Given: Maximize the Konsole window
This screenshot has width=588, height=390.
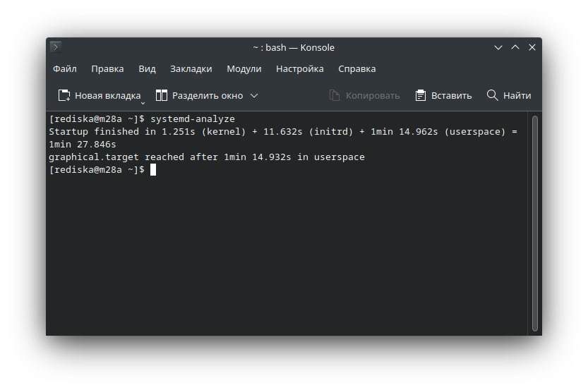Looking at the screenshot, I should 515,47.
